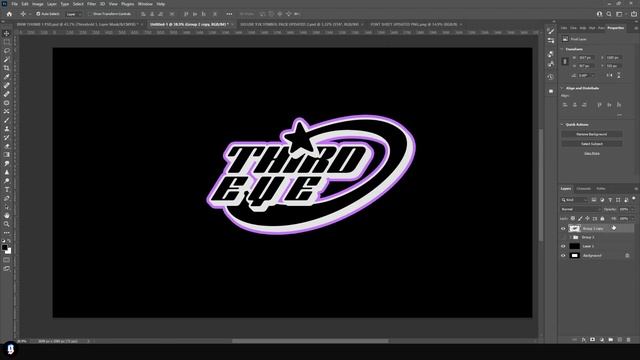This screenshot has height=360, width=640.
Task: Click the View More link
Action: 591,153
